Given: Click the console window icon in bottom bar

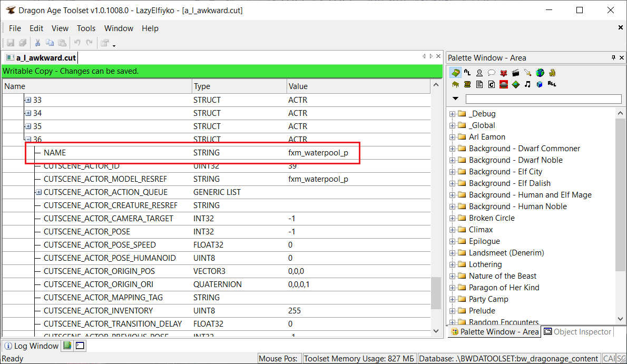Looking at the screenshot, I should 80,345.
